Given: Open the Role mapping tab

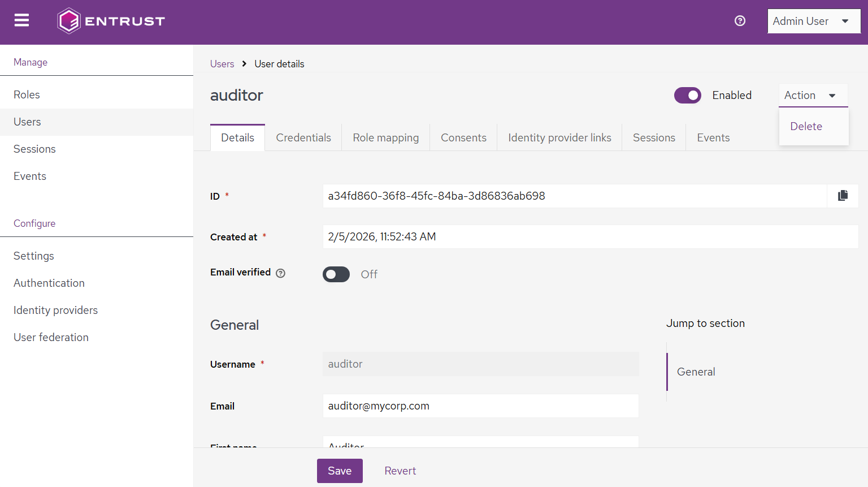Looking at the screenshot, I should (x=385, y=138).
